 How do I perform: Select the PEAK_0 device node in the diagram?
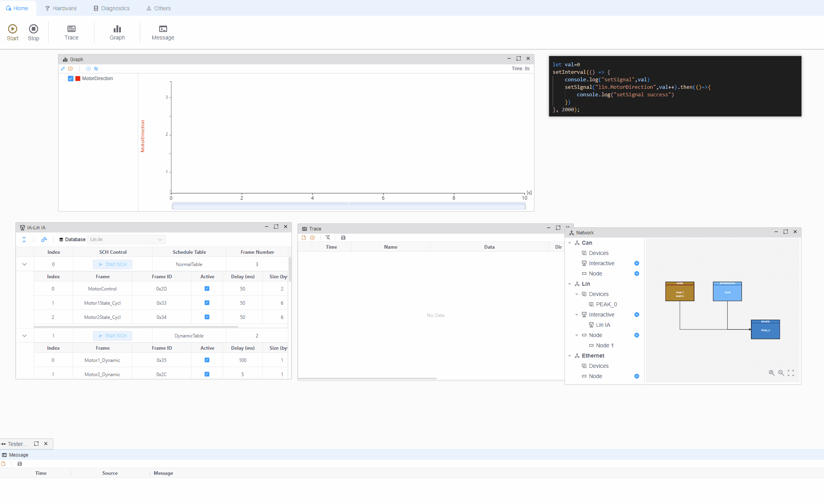tap(765, 330)
